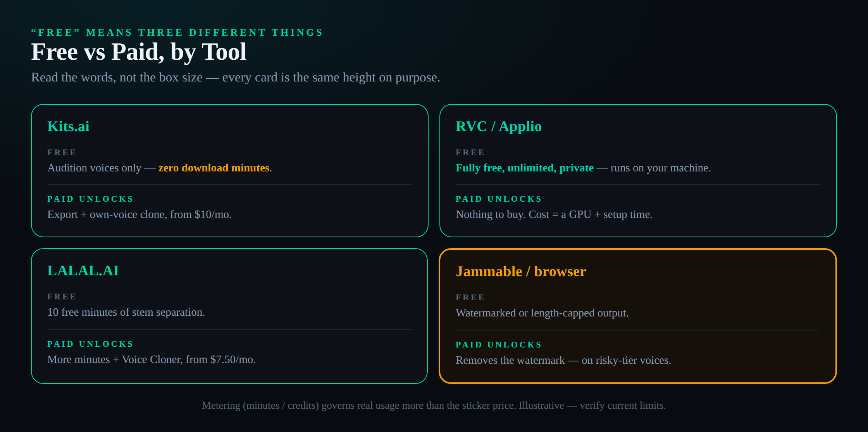Select the Jammable / browser card title

[521, 271]
